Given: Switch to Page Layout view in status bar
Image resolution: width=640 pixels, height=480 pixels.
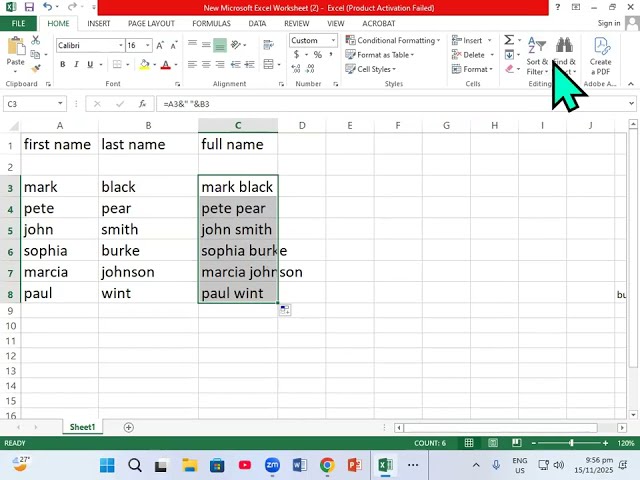Looking at the screenshot, I should click(x=493, y=443).
